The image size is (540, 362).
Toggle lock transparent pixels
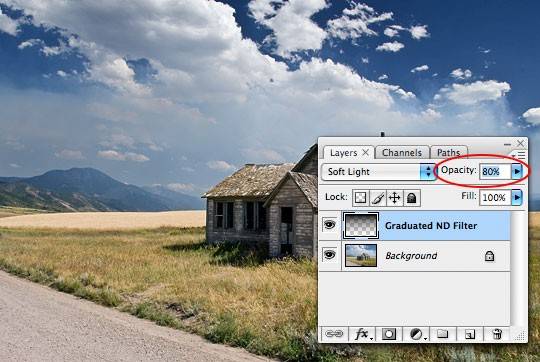pyautogui.click(x=361, y=198)
